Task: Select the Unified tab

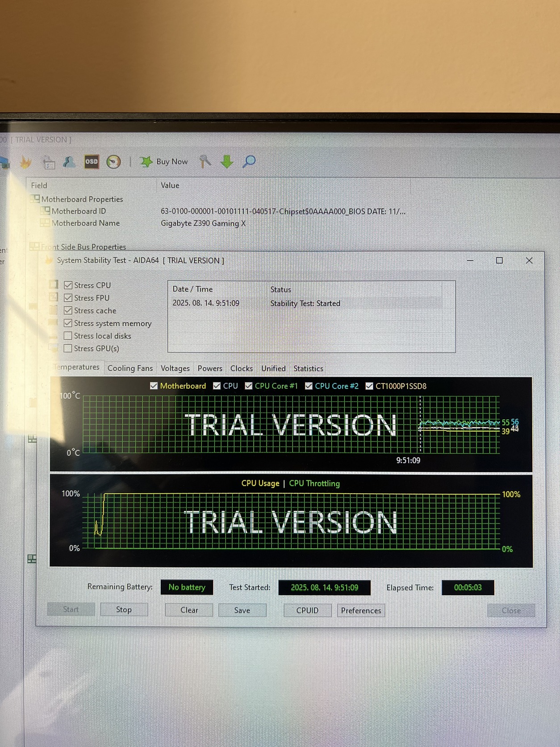Action: click(273, 368)
